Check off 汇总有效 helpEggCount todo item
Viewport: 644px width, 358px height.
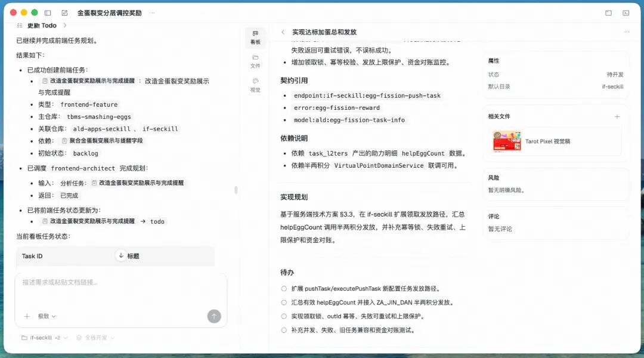(x=284, y=303)
